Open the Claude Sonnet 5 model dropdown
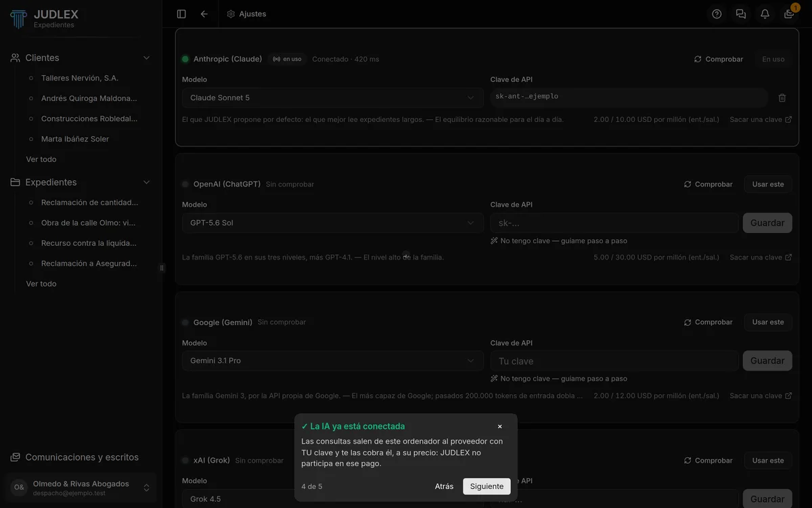The image size is (812, 508). point(333,98)
